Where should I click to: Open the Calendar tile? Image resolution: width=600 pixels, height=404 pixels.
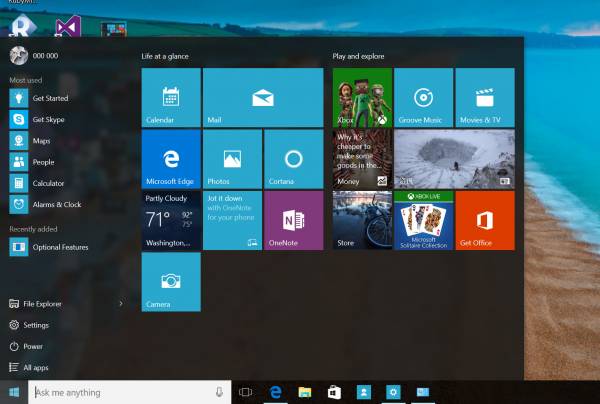(x=171, y=98)
